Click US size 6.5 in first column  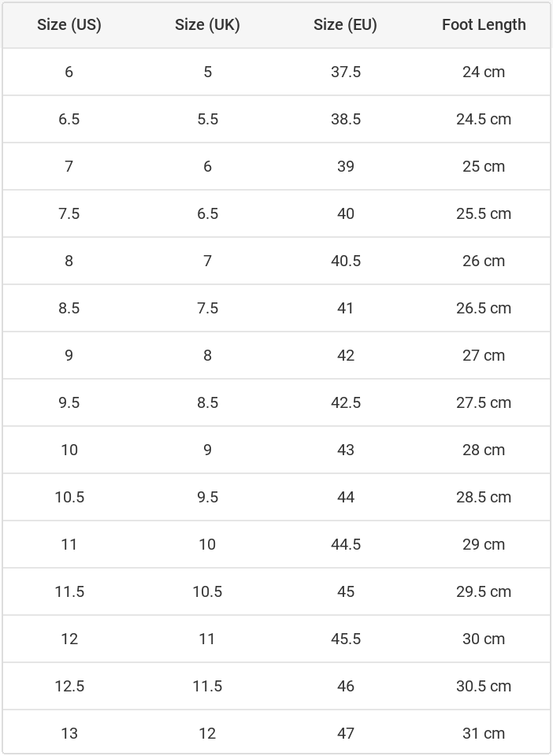(69, 119)
